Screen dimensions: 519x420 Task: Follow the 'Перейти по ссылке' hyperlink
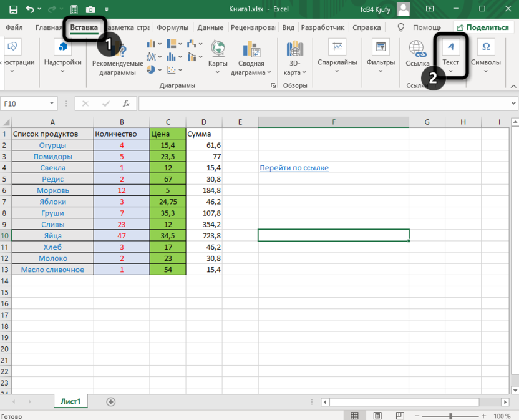pos(294,168)
